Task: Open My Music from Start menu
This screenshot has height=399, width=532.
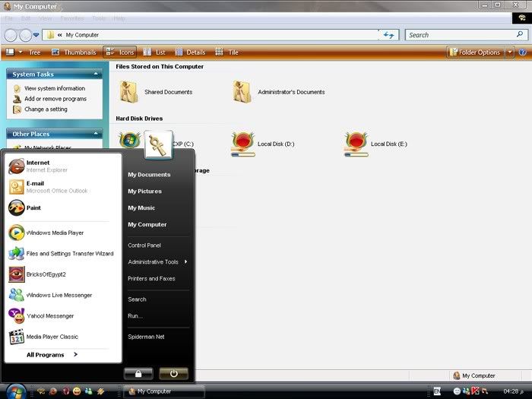Action: pos(141,207)
